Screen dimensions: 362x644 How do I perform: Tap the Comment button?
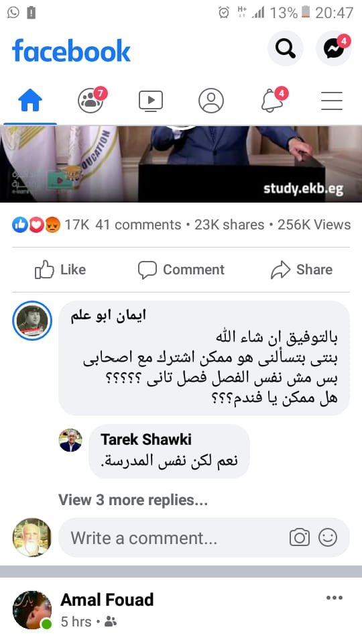coord(181,270)
